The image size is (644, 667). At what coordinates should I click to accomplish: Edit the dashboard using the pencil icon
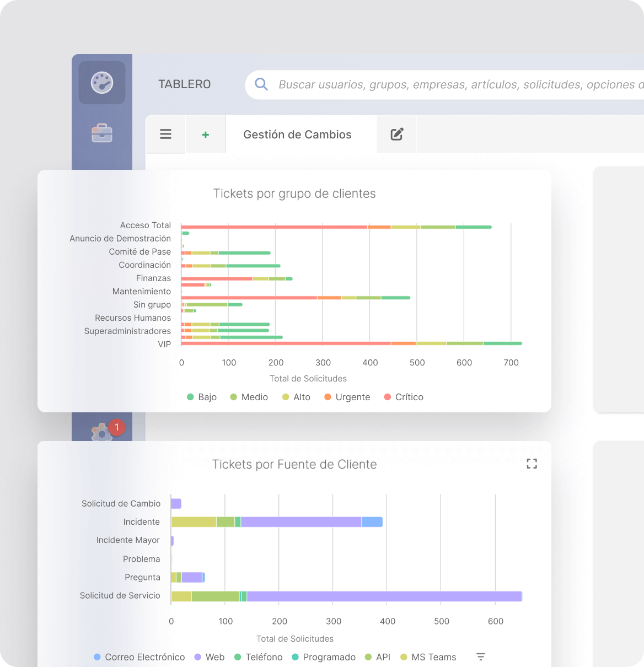point(396,134)
